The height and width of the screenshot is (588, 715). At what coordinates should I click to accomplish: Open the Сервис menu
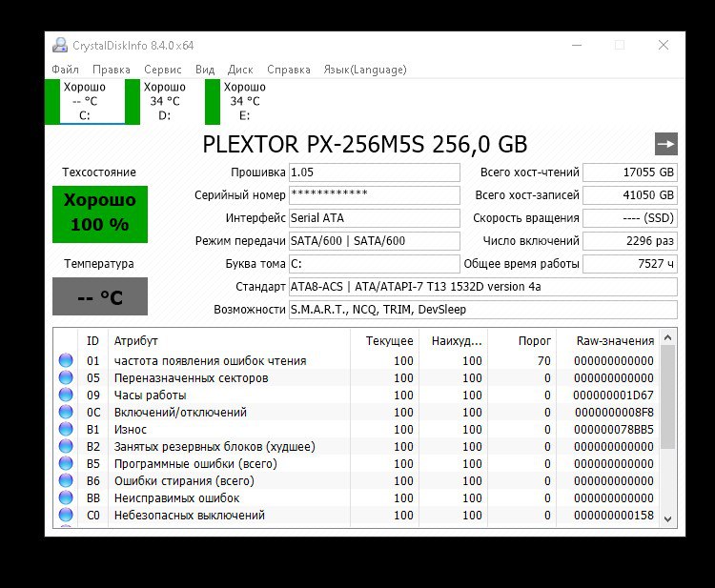163,70
